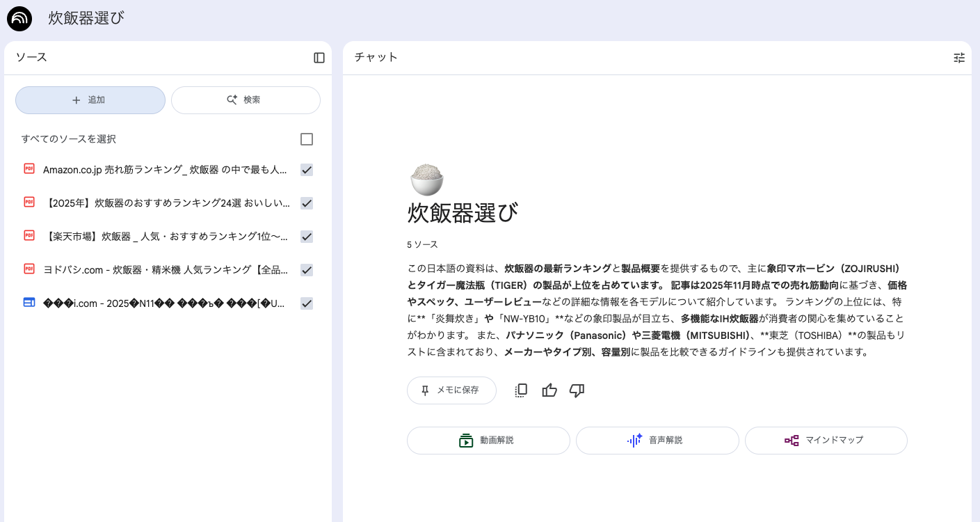
Task: Click the NotebookLM logo icon
Action: pyautogui.click(x=19, y=19)
